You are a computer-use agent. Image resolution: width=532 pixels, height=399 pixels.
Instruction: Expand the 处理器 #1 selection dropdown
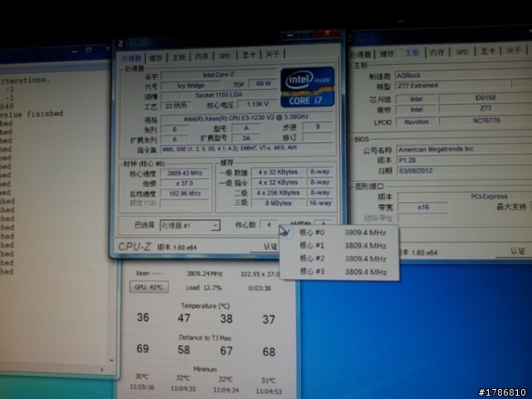215,225
